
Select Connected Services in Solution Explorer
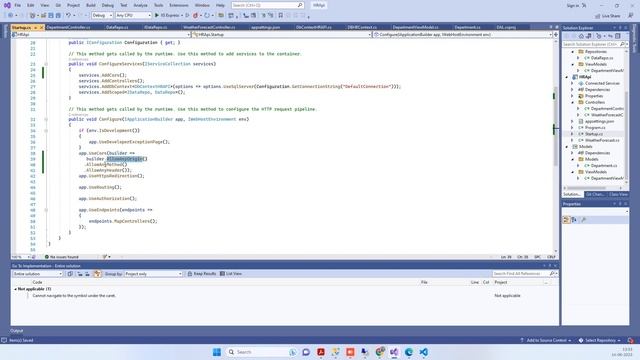pos(602,83)
